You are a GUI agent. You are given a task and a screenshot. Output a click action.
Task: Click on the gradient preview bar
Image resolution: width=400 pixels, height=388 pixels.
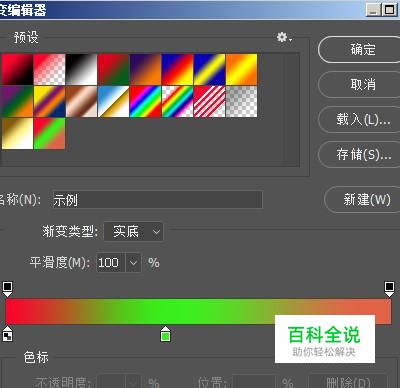198,311
